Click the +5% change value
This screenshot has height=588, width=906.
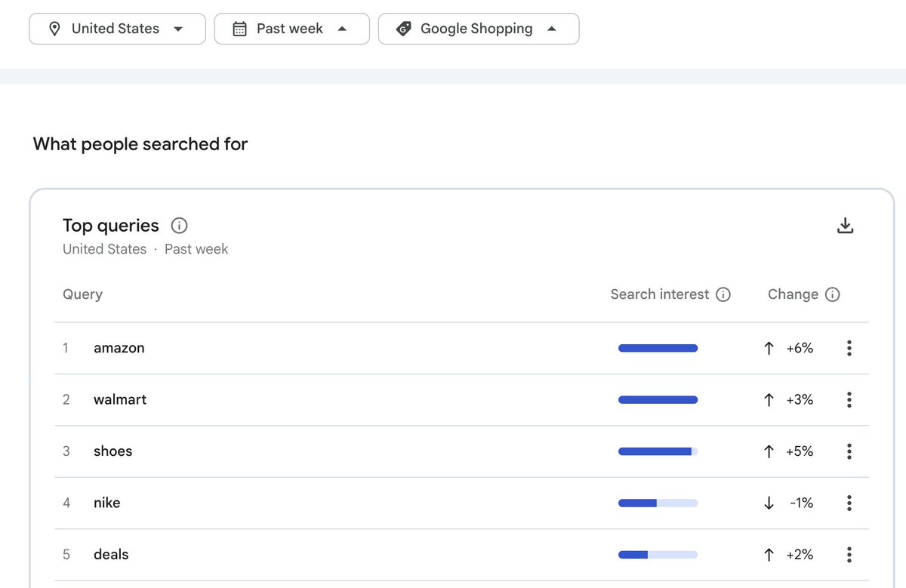800,451
